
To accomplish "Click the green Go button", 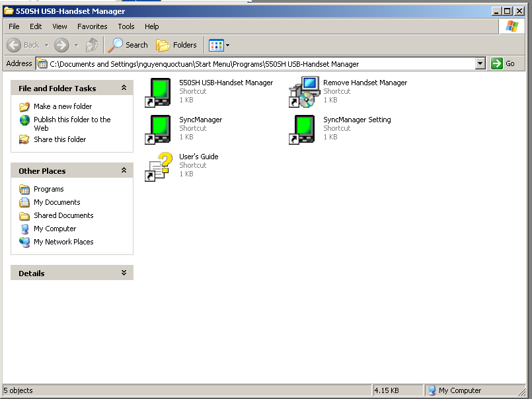I will click(503, 63).
